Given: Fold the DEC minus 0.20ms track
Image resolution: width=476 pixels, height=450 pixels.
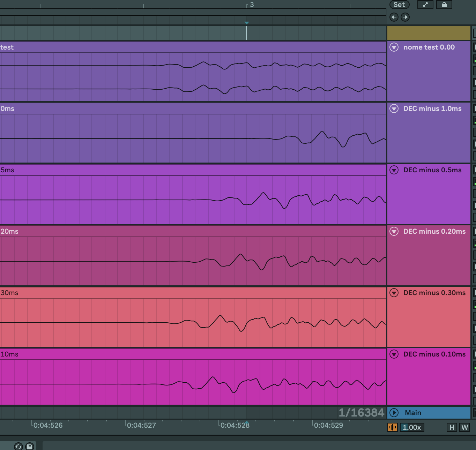Looking at the screenshot, I should [x=394, y=231].
